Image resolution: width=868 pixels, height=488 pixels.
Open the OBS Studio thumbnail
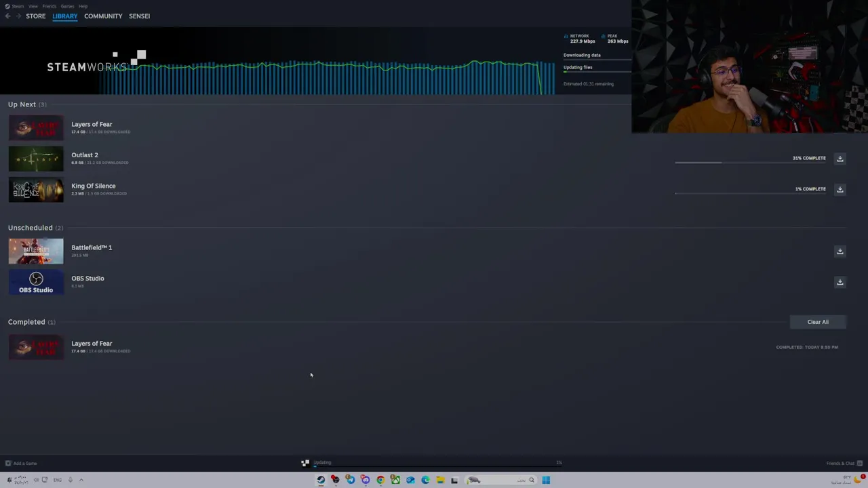point(36,282)
